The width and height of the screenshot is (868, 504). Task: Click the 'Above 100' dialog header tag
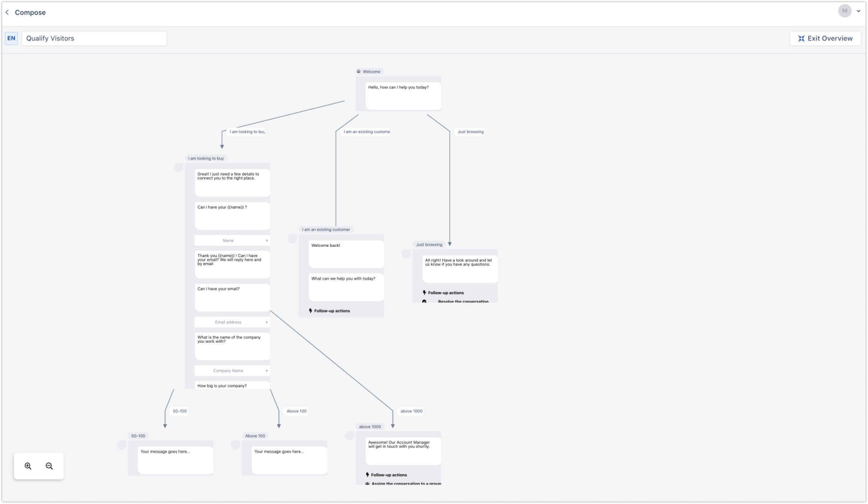coord(255,436)
